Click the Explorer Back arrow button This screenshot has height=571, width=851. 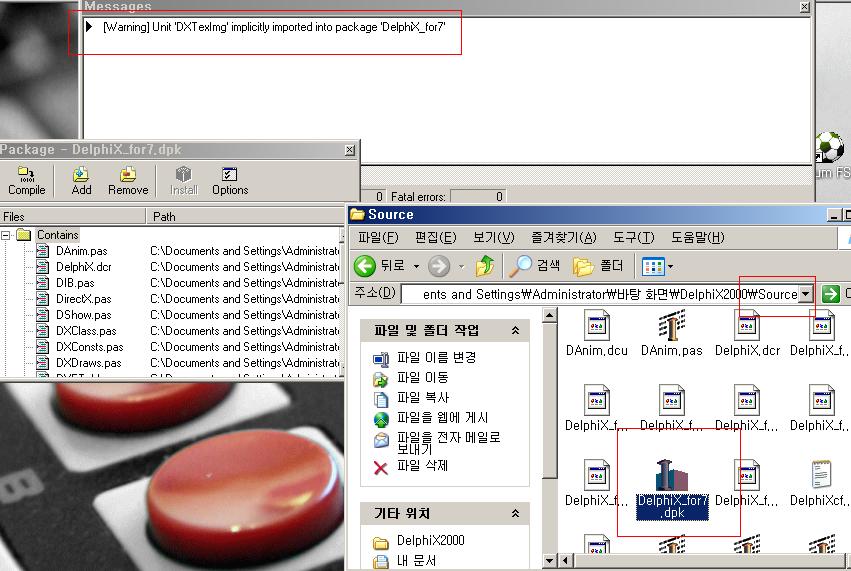[380, 266]
